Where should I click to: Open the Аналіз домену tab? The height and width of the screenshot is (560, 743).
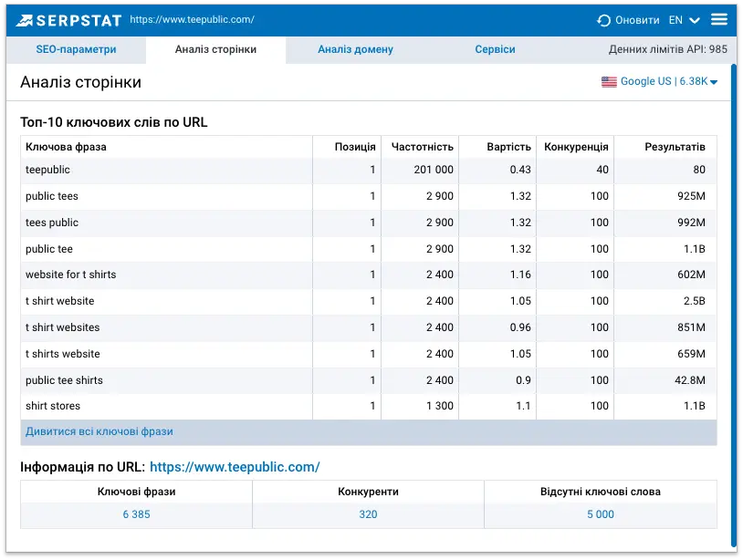(x=355, y=49)
